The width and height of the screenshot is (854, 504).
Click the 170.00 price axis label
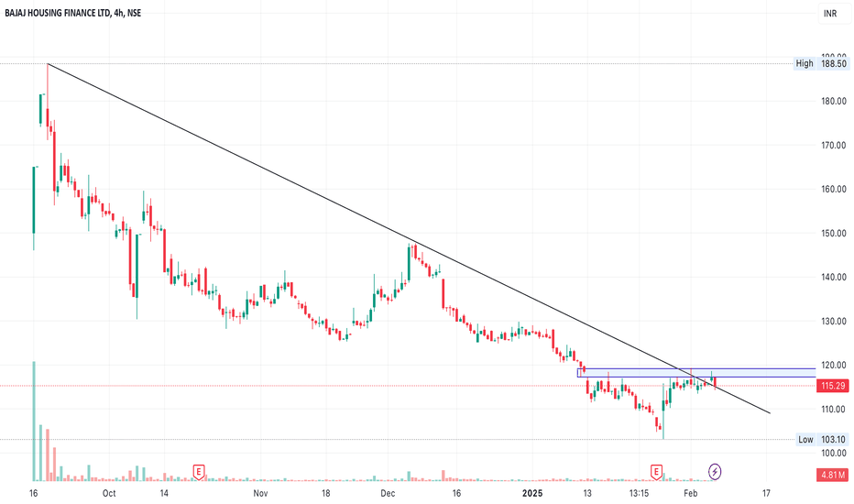coord(833,145)
